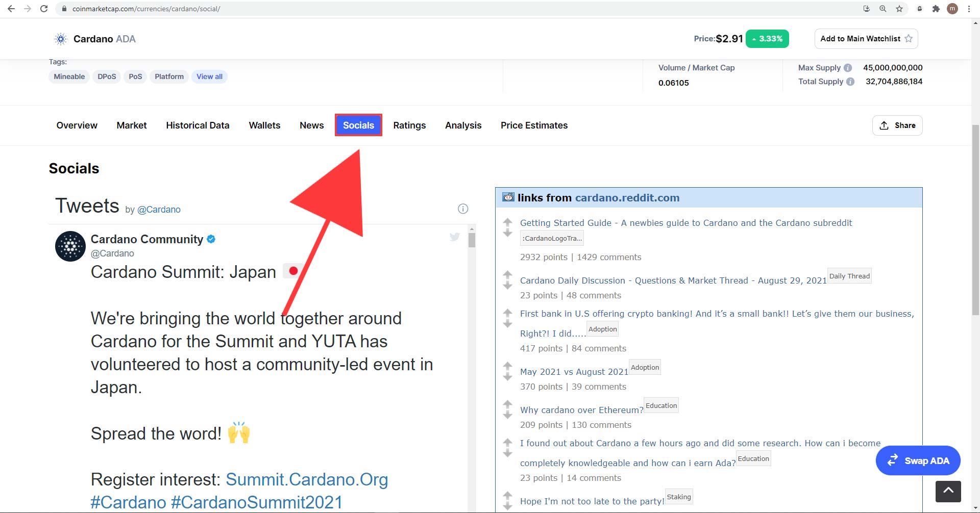Downvote the Why cardano over Ethereum post

tap(507, 415)
